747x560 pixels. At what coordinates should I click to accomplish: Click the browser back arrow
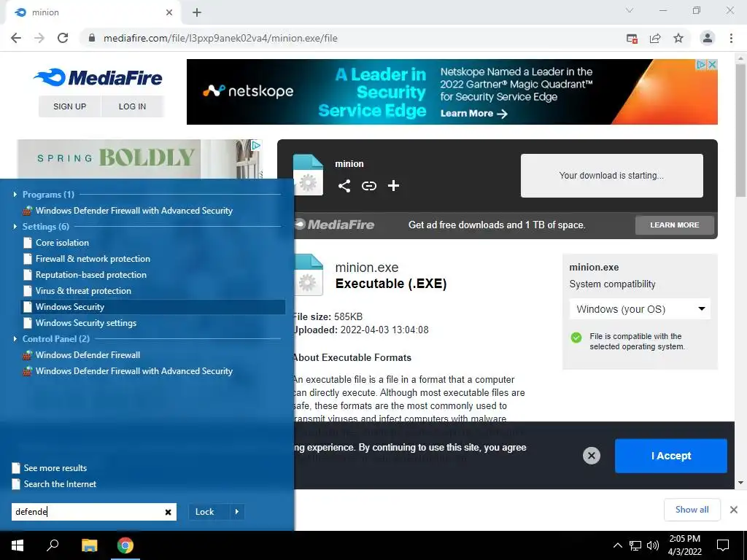point(16,38)
